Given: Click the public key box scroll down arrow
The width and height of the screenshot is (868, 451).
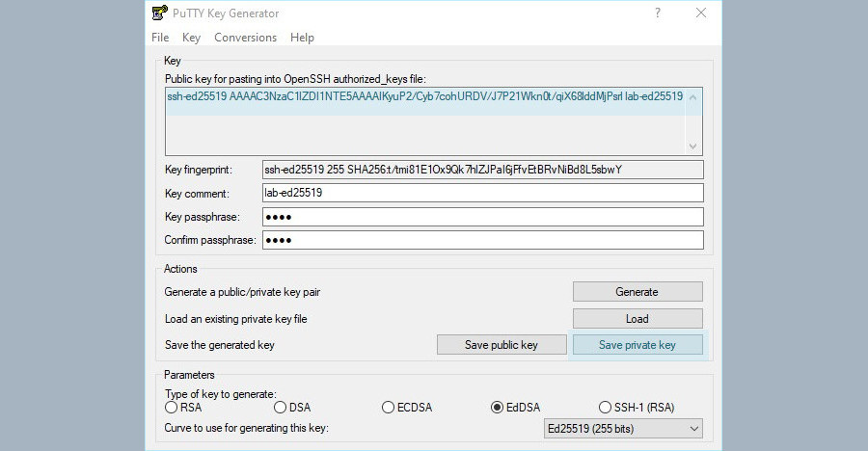Looking at the screenshot, I should (x=693, y=146).
